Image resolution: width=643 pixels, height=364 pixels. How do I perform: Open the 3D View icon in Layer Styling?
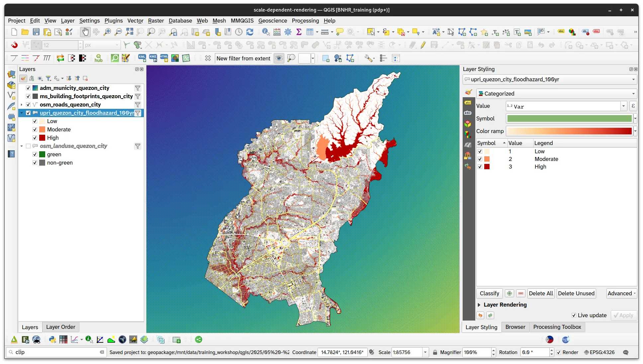click(x=468, y=123)
